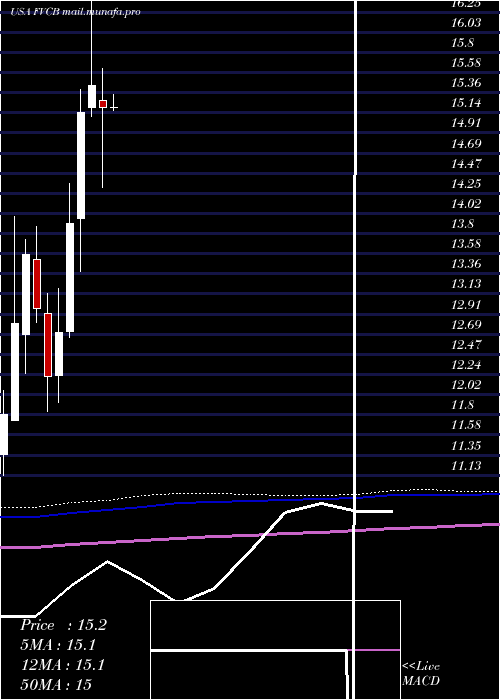The width and height of the screenshot is (500, 700).
Task: Select the 11.35 price axis label
Action: 466,446
